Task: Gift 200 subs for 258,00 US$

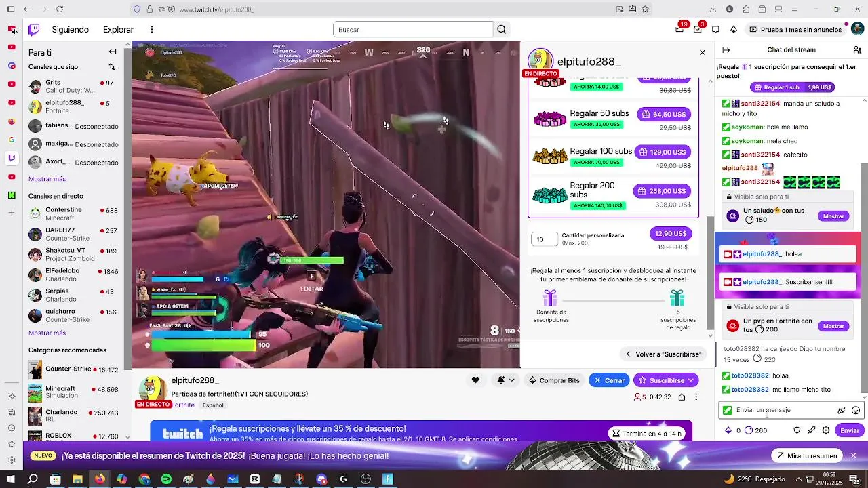Action: coord(662,191)
